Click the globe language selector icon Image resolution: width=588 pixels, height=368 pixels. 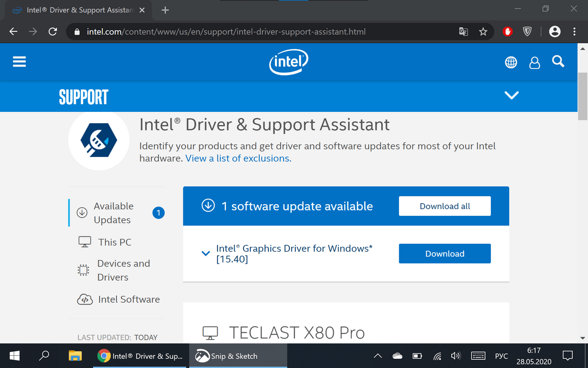[511, 62]
